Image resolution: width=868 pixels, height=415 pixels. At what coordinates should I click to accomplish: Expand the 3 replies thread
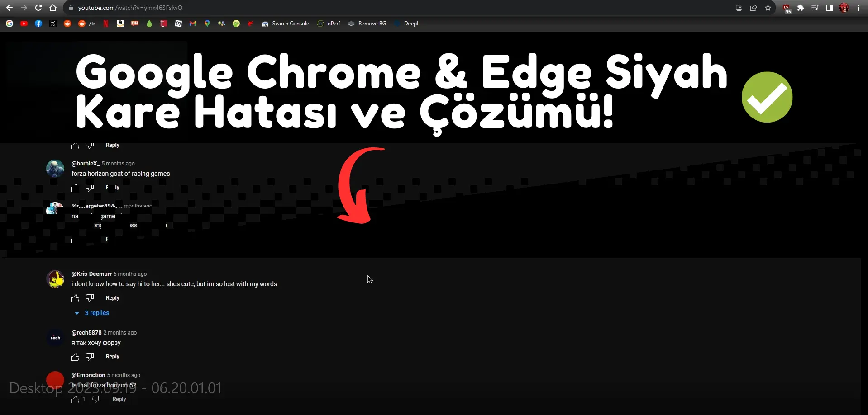point(92,313)
